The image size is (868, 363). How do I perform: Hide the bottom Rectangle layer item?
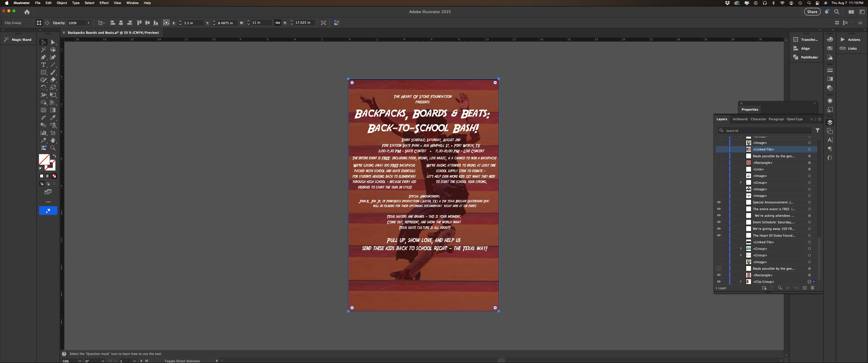(719, 275)
